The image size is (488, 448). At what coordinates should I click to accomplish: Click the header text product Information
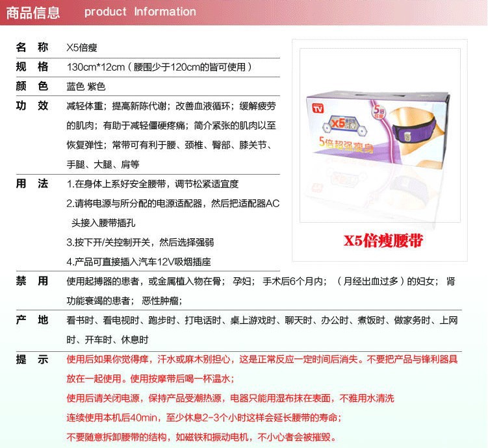140,12
